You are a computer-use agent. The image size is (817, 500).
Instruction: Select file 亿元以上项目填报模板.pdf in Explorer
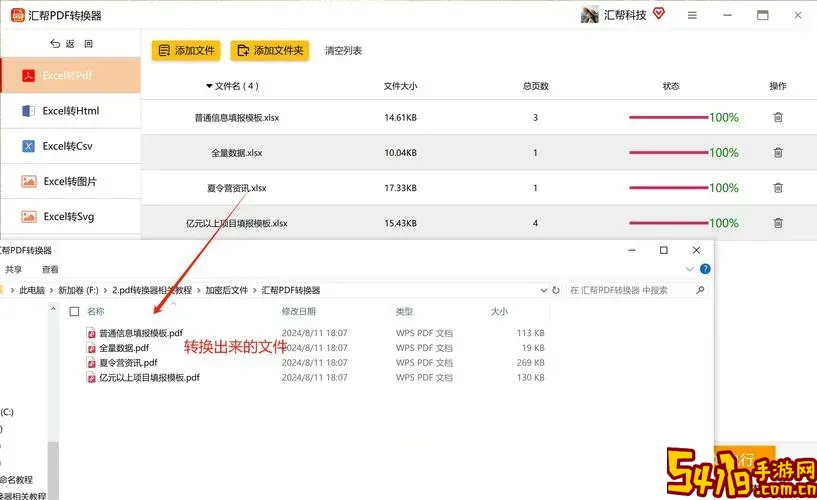(150, 377)
